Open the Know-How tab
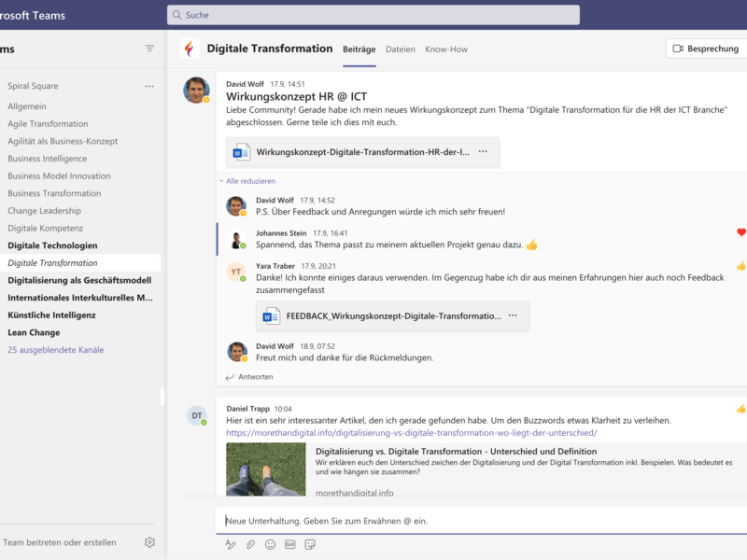This screenshot has height=560, width=747. 446,49
